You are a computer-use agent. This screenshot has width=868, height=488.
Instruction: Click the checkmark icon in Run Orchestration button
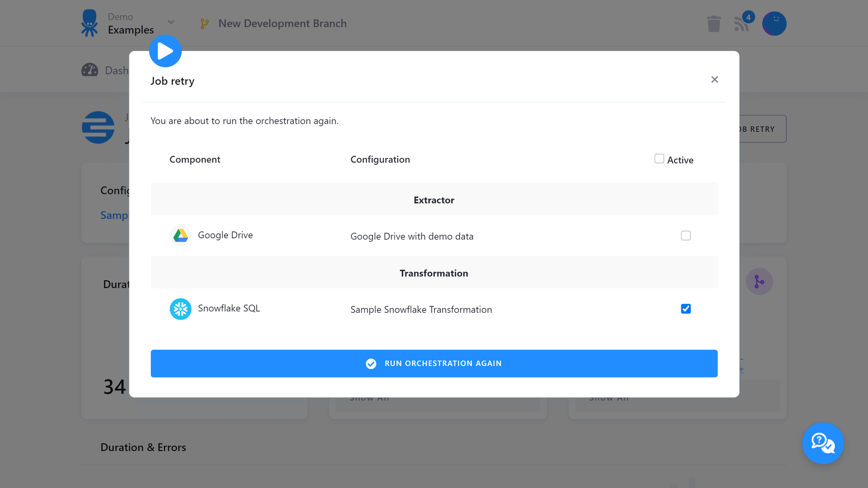[x=371, y=364]
